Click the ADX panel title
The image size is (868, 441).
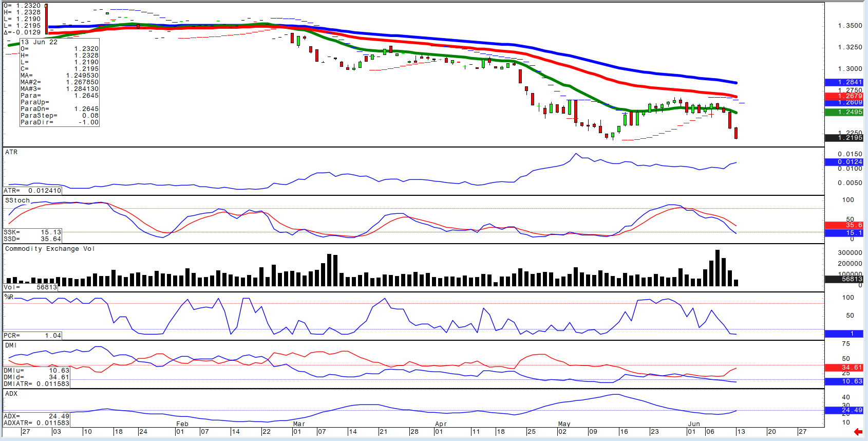click(x=11, y=394)
